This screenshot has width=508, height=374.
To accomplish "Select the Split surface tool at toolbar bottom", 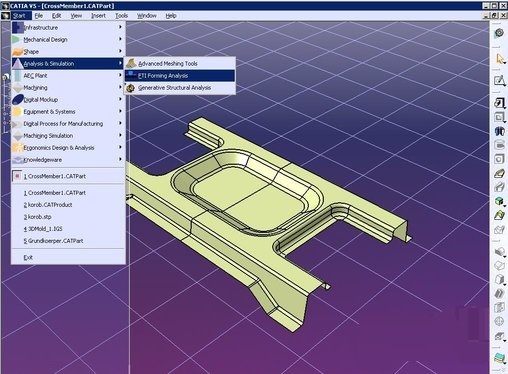I will (499, 358).
